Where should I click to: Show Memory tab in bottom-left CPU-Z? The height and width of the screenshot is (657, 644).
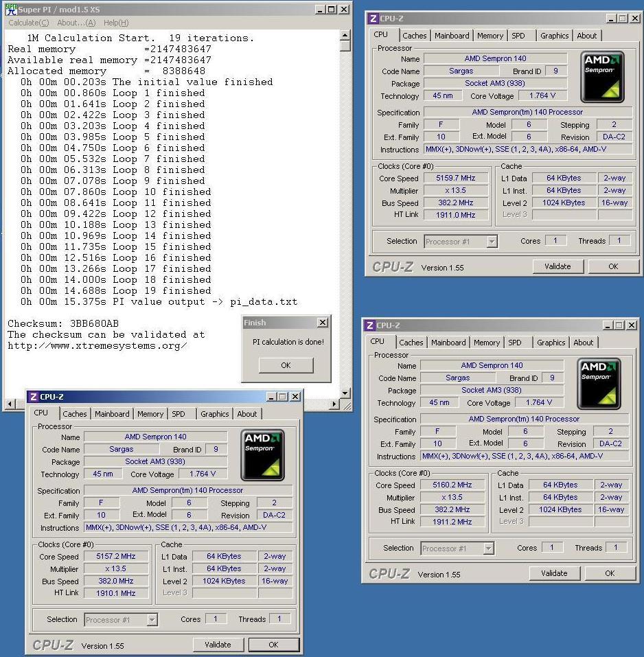tap(150, 413)
